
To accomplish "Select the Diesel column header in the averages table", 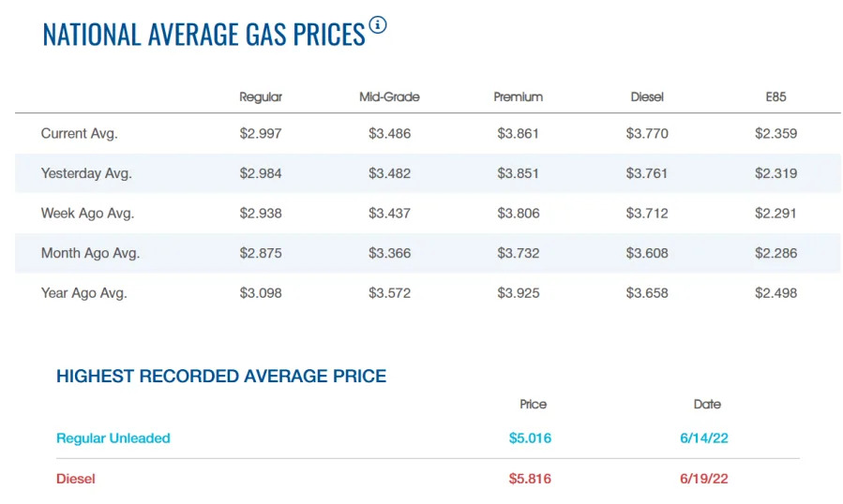I will pos(647,97).
